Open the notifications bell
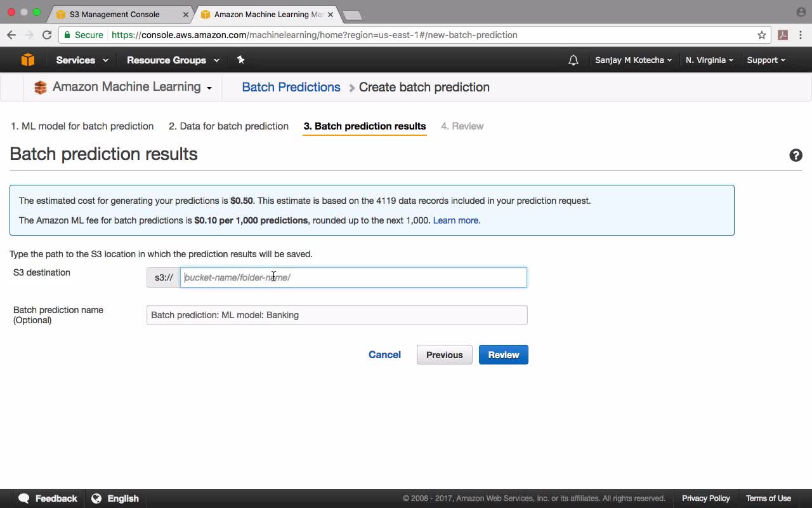 coord(573,60)
